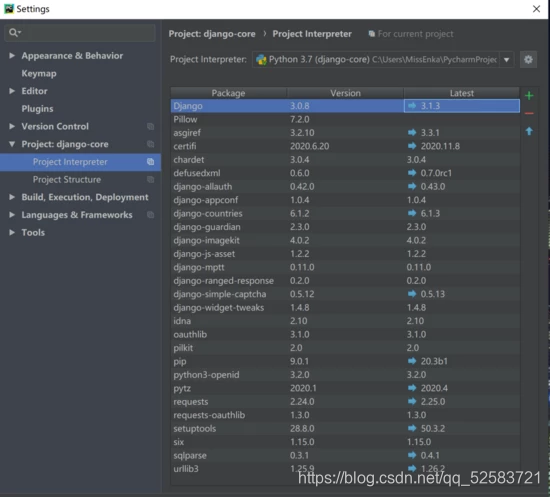550x497 pixels.
Task: Select the django-simple-captcha package row
Action: [345, 294]
